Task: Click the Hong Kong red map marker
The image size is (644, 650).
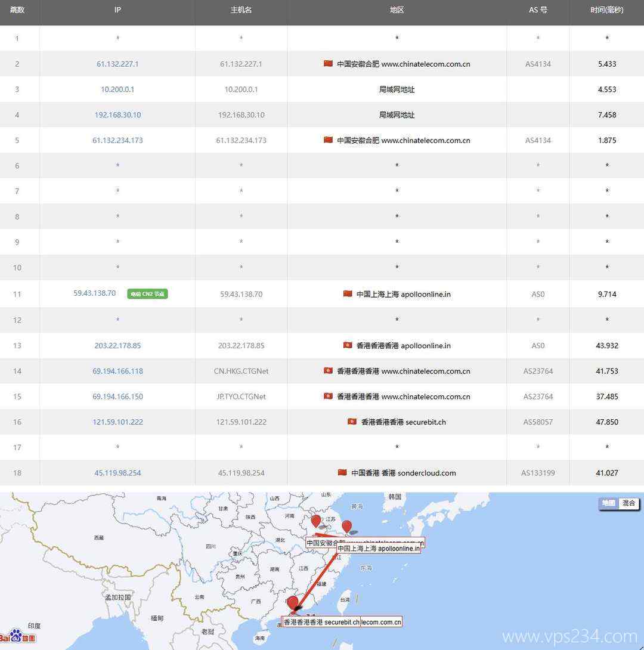Action: pos(292,602)
